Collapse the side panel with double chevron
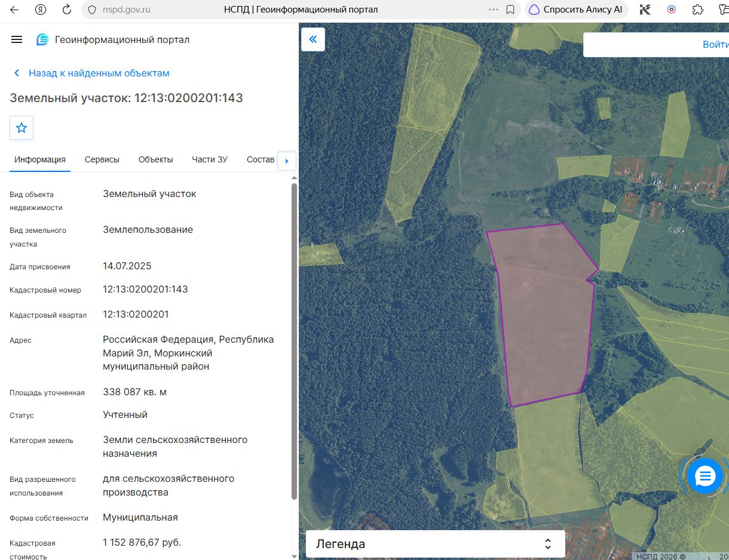Screen dimensions: 729x560 coord(313,39)
